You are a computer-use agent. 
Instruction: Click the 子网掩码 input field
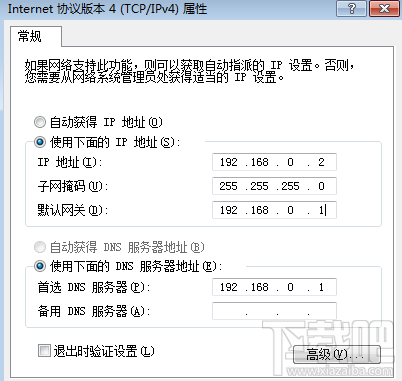(274, 186)
